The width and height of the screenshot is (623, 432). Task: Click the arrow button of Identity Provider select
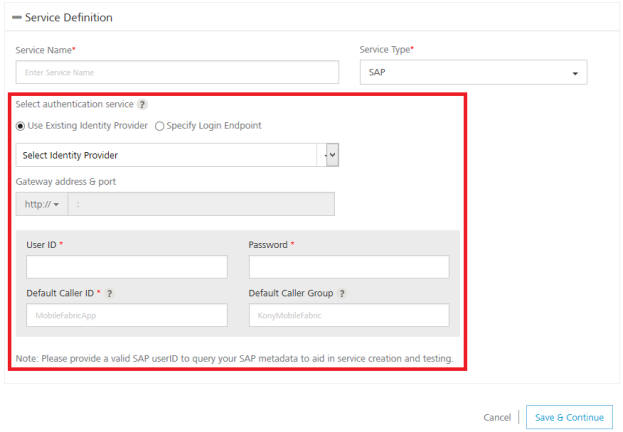[332, 155]
